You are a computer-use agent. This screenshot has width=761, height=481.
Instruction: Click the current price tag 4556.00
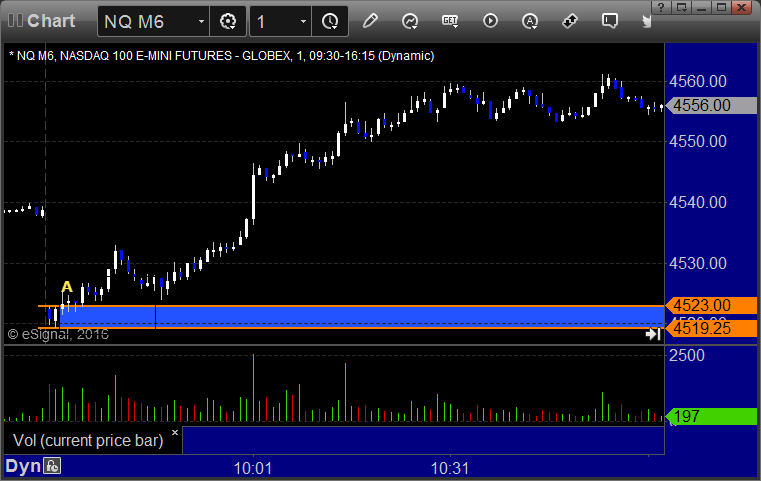click(711, 105)
